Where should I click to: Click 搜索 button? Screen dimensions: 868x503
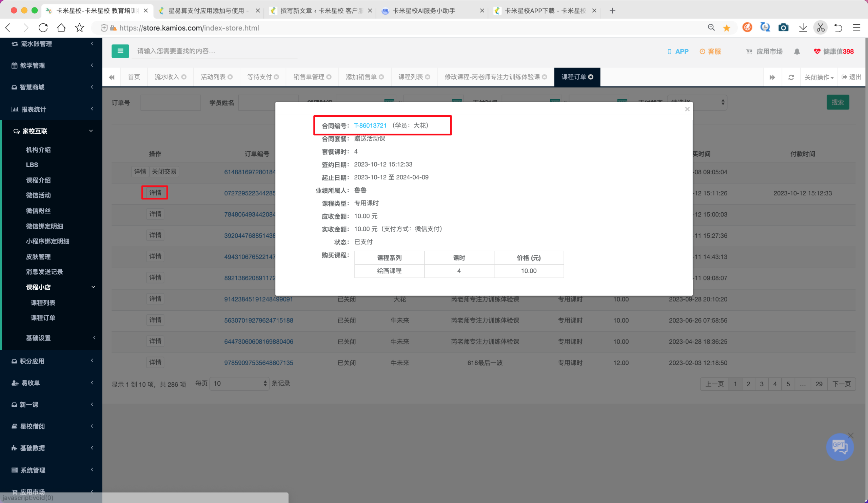837,102
